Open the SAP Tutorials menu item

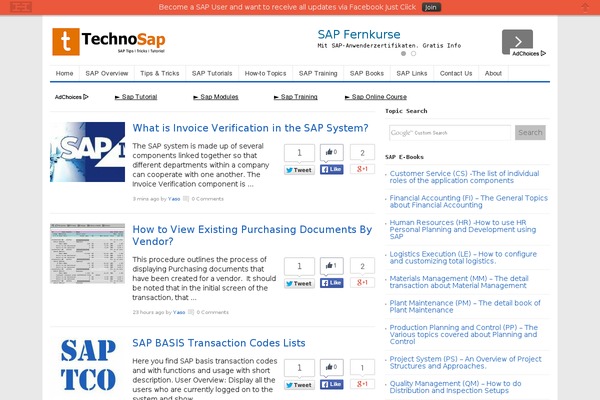pyautogui.click(x=212, y=73)
